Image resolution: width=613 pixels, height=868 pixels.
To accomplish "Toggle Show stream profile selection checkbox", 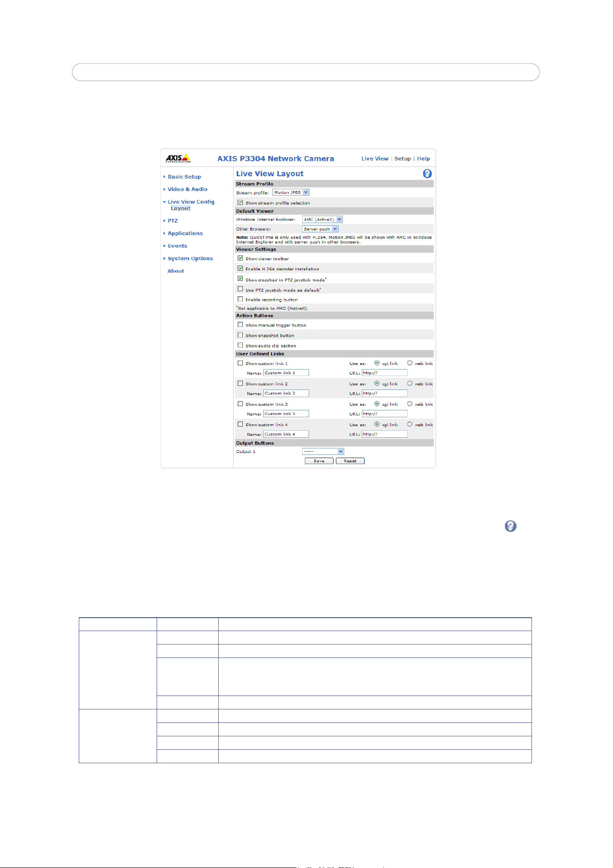I will click(240, 203).
